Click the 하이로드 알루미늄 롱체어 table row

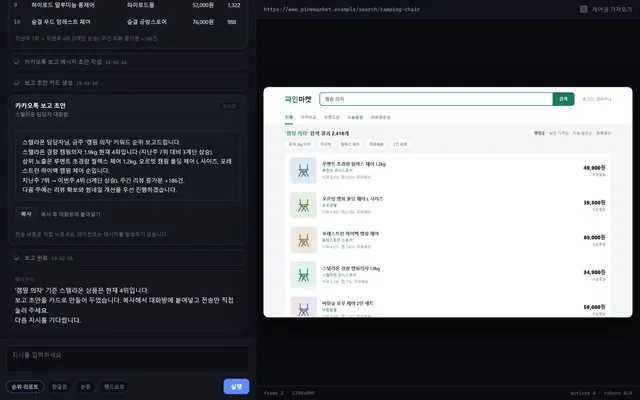(x=127, y=5)
